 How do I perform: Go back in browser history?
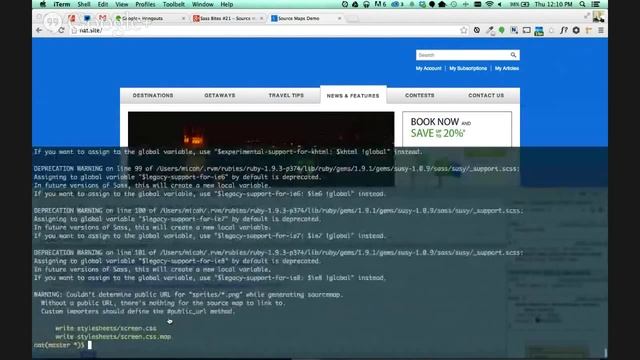pyautogui.click(x=39, y=30)
